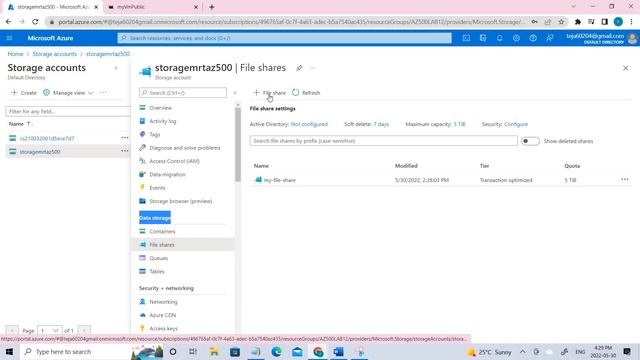Click the Filter for any field box
Image resolution: width=640 pixels, height=360 pixels.
[68, 111]
